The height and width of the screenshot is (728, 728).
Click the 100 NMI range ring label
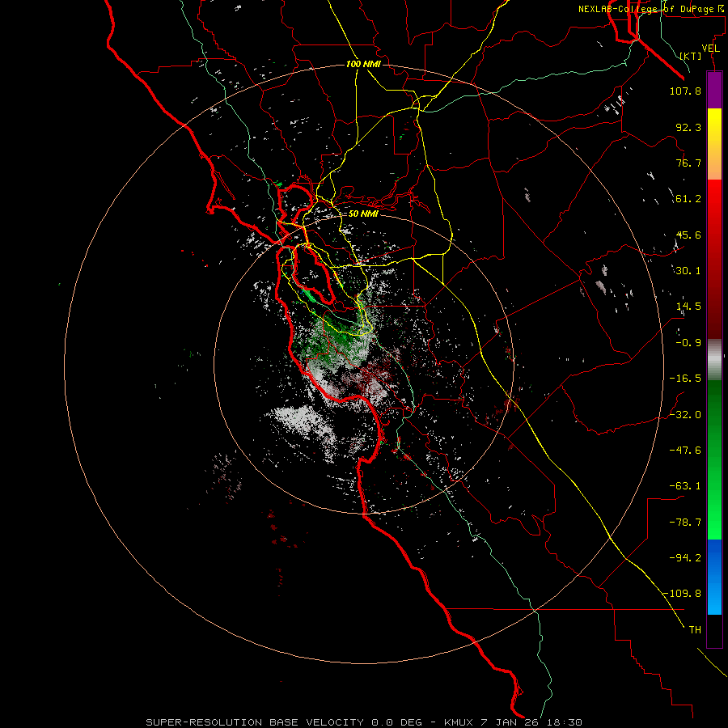click(x=363, y=64)
